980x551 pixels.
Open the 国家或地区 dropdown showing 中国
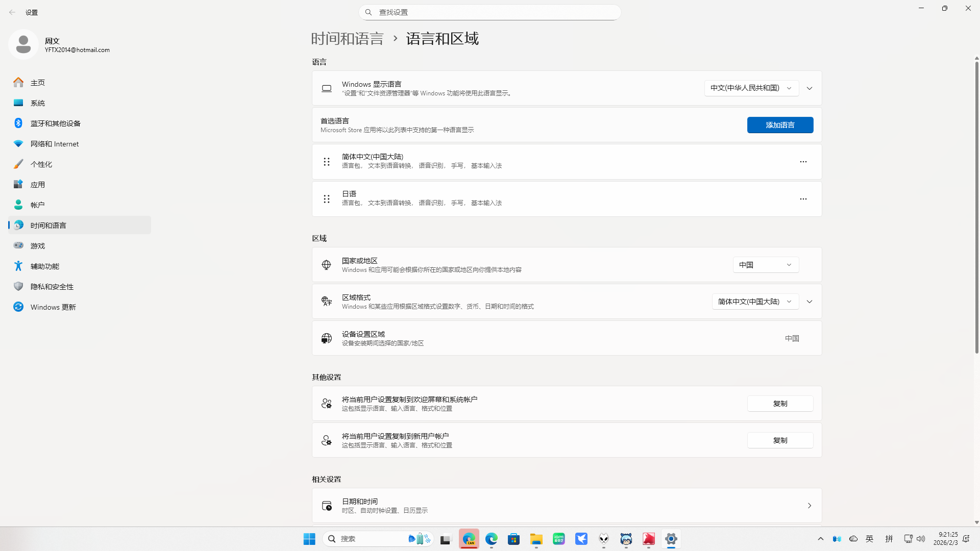coord(765,264)
